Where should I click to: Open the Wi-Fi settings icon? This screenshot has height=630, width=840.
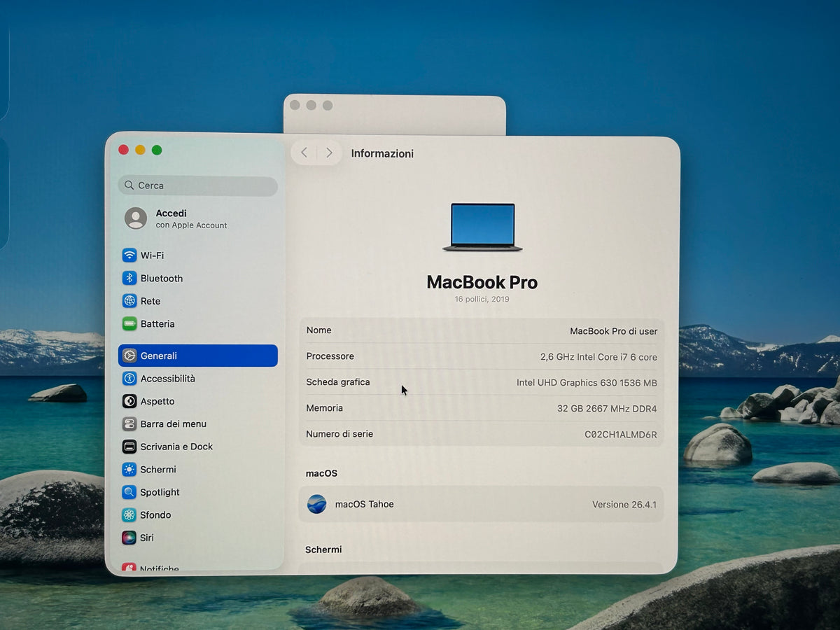[x=129, y=255]
